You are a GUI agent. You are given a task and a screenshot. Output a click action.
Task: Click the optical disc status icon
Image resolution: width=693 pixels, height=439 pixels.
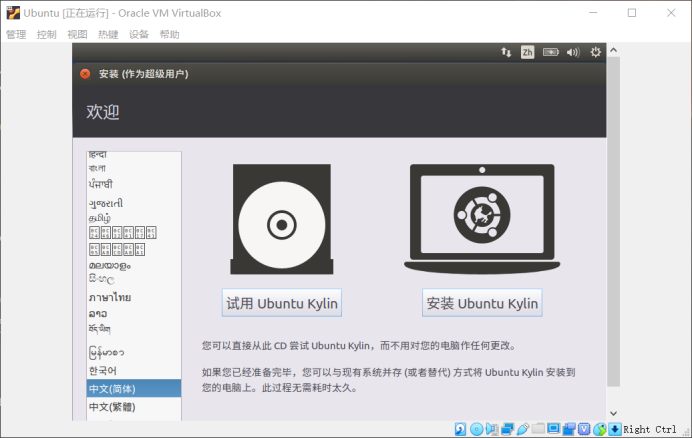[476, 429]
